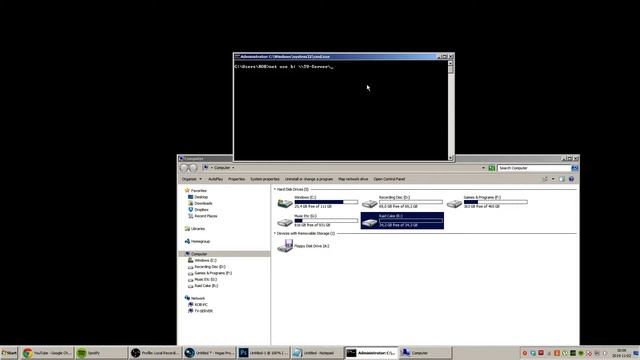Click in the Search Computer field
Viewport: 640px width, 360px height.
[534, 168]
